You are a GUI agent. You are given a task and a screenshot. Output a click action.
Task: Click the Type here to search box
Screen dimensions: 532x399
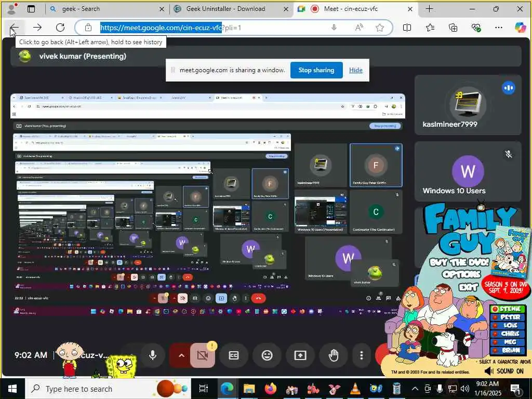[108, 389]
